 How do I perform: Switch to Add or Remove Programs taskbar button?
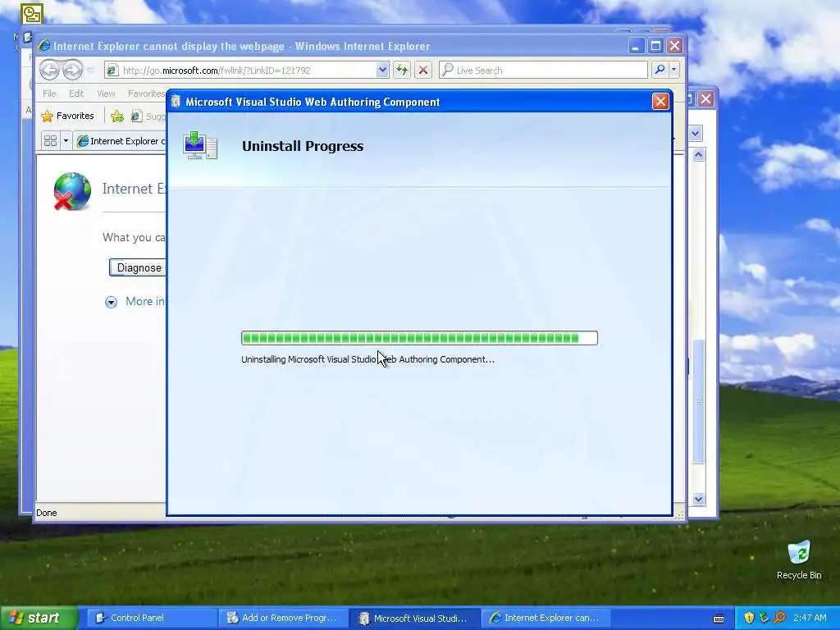point(282,619)
